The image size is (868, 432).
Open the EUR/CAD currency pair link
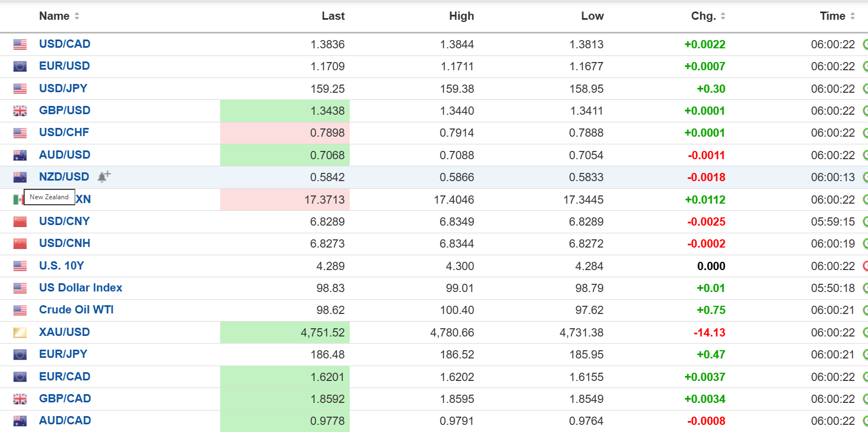coord(65,377)
